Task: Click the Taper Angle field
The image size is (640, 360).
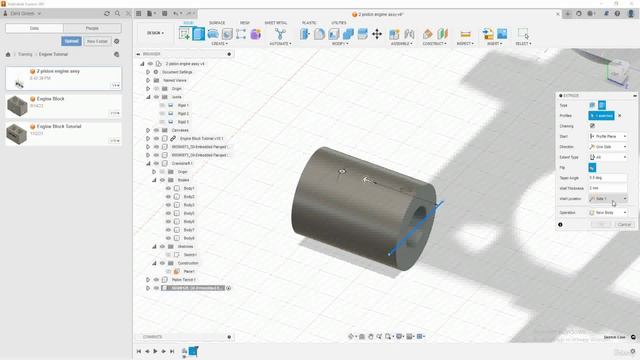Action: tap(607, 178)
